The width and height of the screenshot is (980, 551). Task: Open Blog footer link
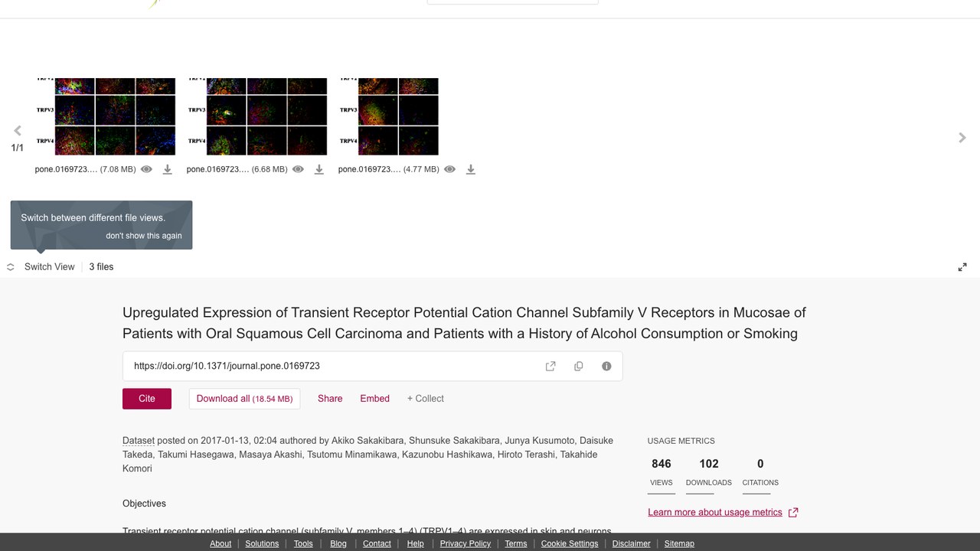pos(338,543)
